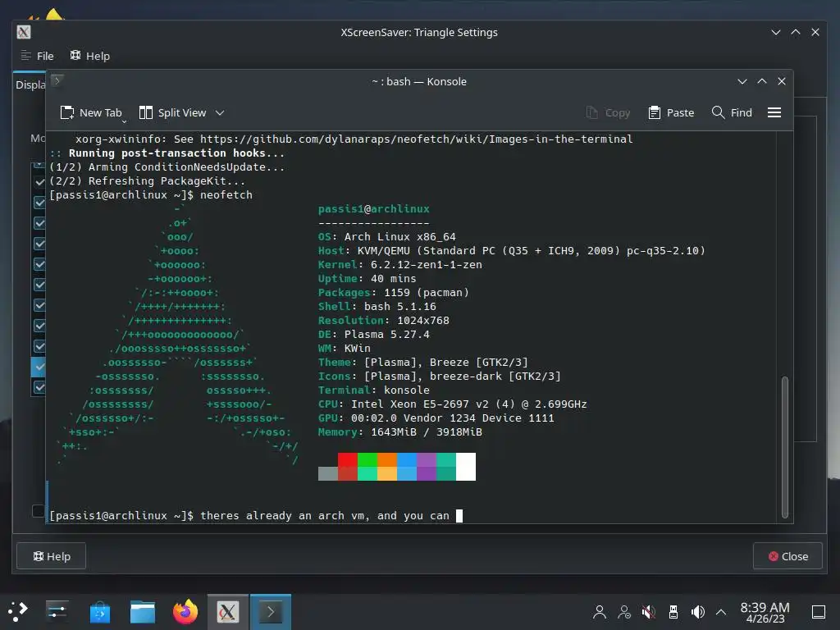Click the 'Uptime: 40 mins' line
Image resolution: width=840 pixels, height=630 pixels.
(x=367, y=279)
